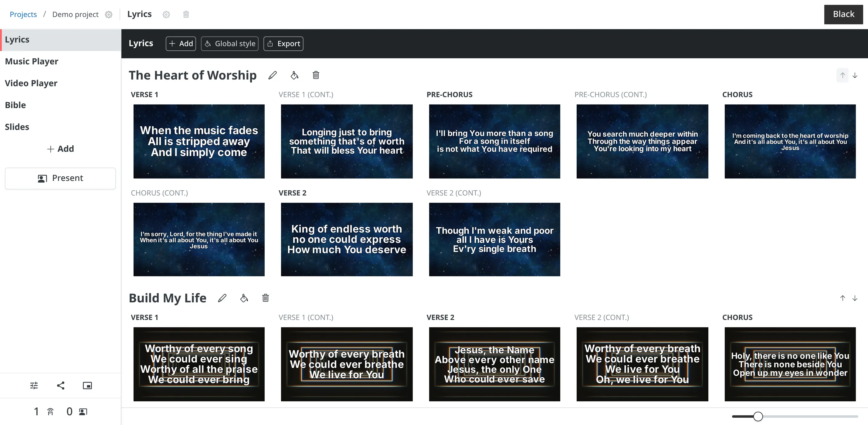Open Slides in sidebar
This screenshot has height=425, width=868.
(61, 127)
